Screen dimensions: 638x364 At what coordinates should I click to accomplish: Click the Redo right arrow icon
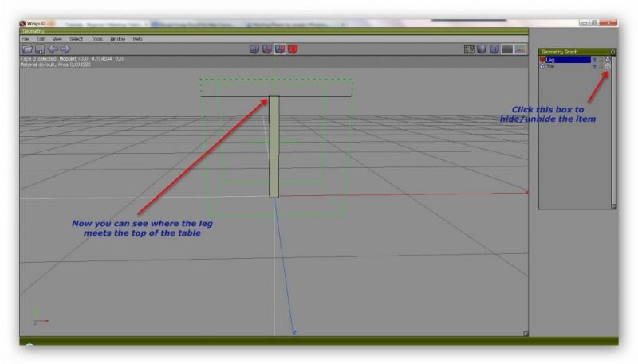pyautogui.click(x=65, y=49)
